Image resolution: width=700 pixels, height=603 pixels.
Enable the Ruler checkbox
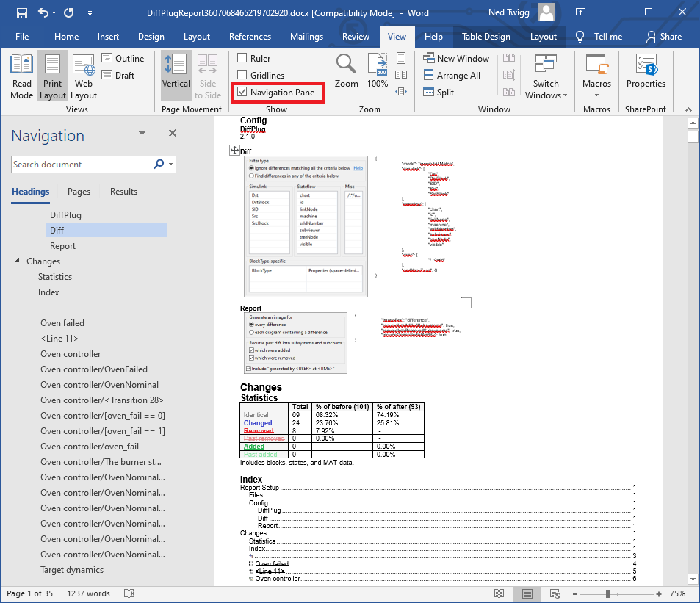pyautogui.click(x=242, y=58)
